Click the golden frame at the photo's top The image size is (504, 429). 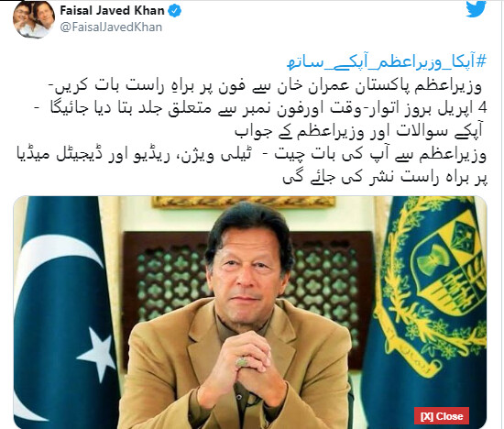coord(244,202)
